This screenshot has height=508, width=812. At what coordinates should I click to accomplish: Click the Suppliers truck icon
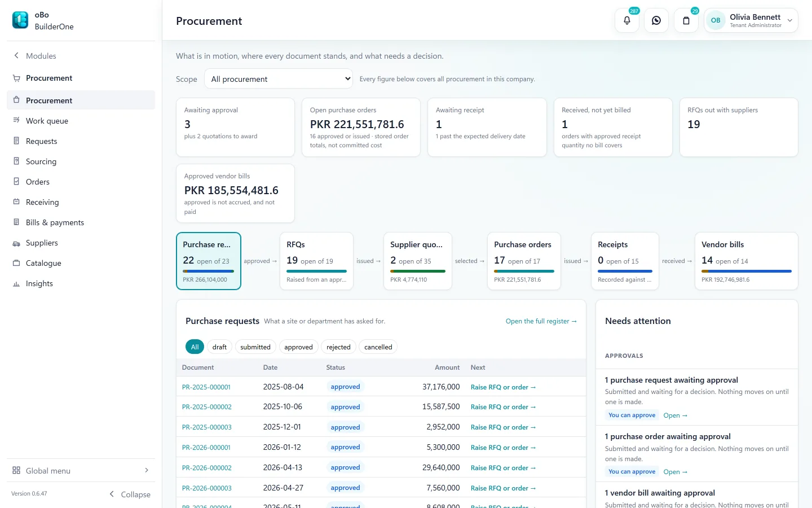pyautogui.click(x=16, y=243)
